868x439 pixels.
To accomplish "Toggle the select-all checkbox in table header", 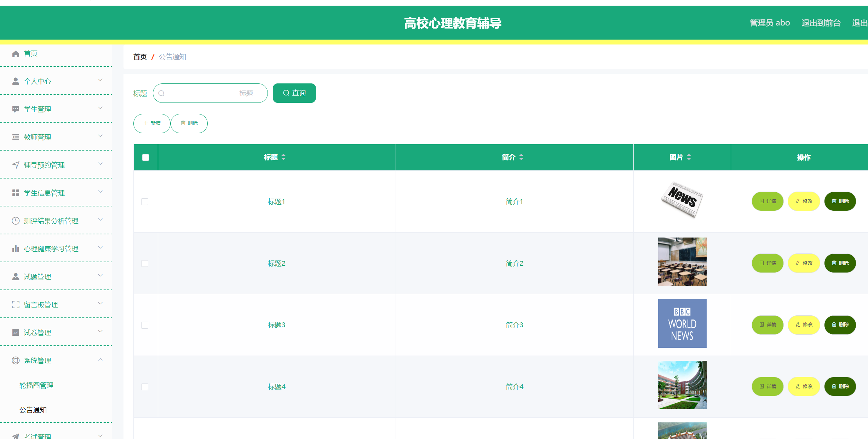I will pyautogui.click(x=145, y=158).
